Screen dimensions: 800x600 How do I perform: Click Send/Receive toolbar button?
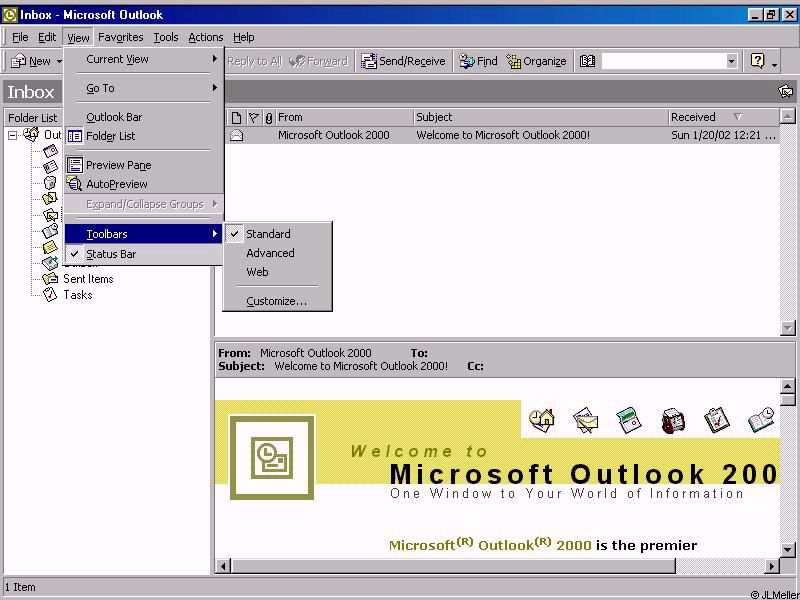click(403, 61)
